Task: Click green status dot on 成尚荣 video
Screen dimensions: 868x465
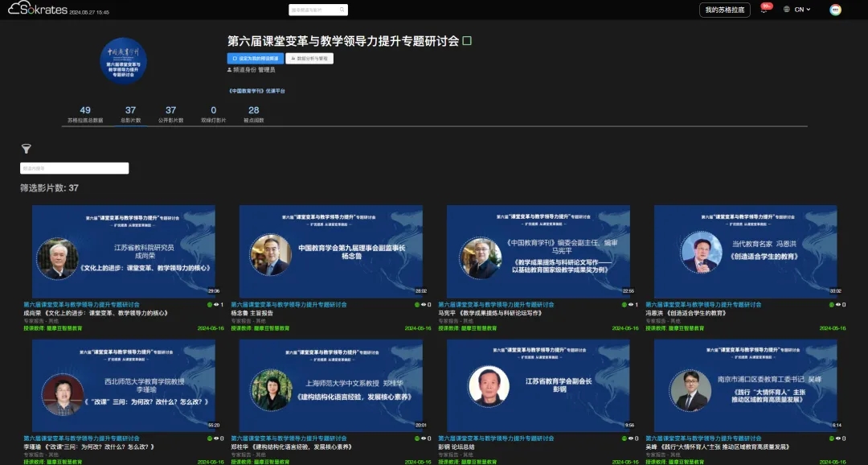Action: (x=211, y=305)
